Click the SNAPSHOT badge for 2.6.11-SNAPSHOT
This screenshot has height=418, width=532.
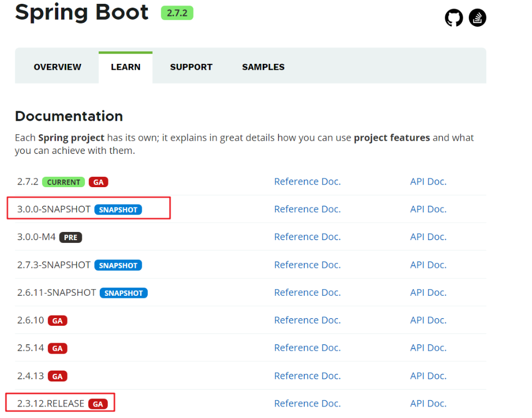tap(124, 293)
